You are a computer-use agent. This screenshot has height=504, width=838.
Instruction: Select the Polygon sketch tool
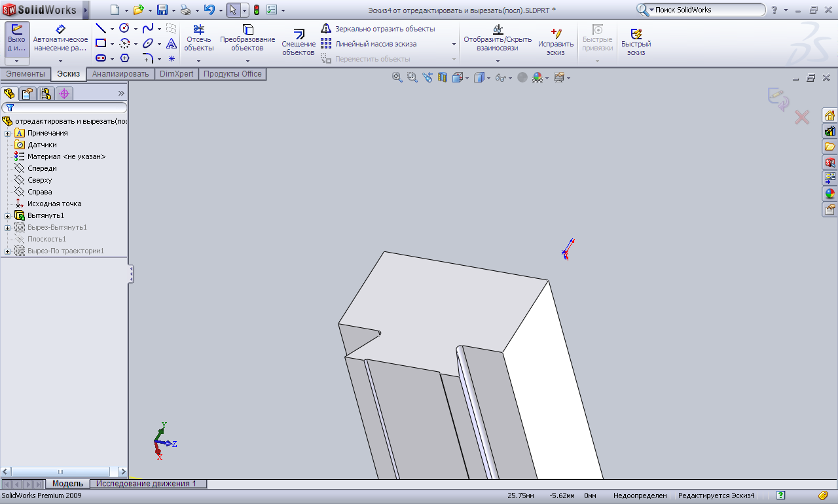coord(124,58)
